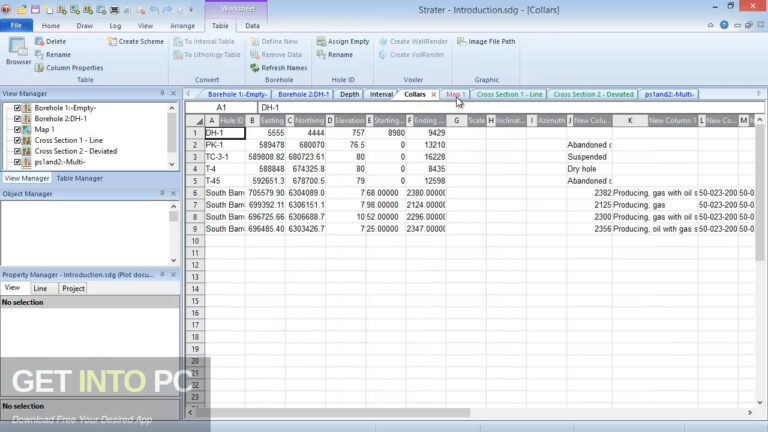Switch to the Draw ribbon tab
Screen dimensions: 768x432
point(85,25)
